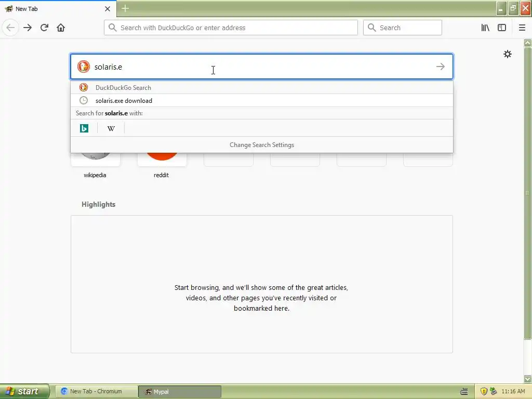Close the New Tab tab

click(108, 9)
